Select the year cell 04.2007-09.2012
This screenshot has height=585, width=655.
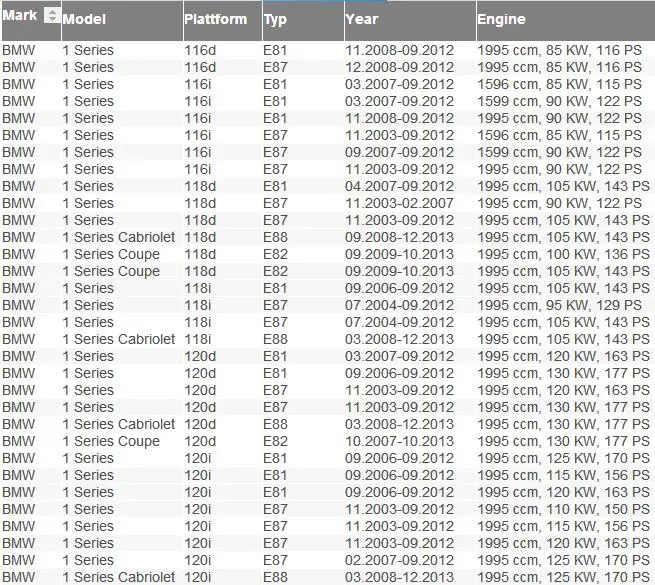pyautogui.click(x=399, y=186)
